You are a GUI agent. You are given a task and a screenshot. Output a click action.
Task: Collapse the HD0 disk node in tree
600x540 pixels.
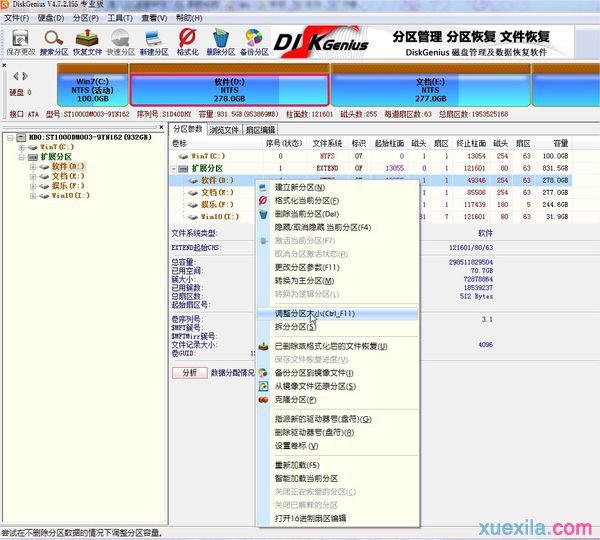pos(10,137)
